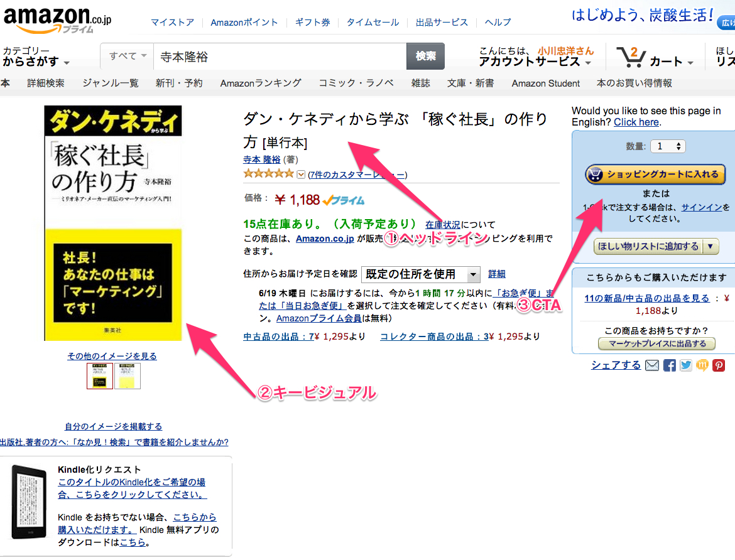This screenshot has width=735, height=560.
Task: Share via the orange mixi icon
Action: (x=702, y=365)
